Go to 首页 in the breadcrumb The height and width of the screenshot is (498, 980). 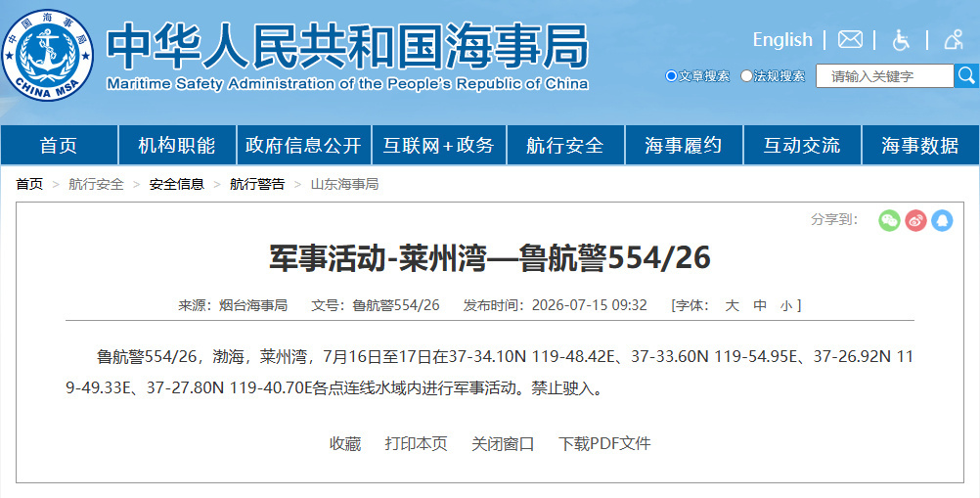(x=29, y=184)
